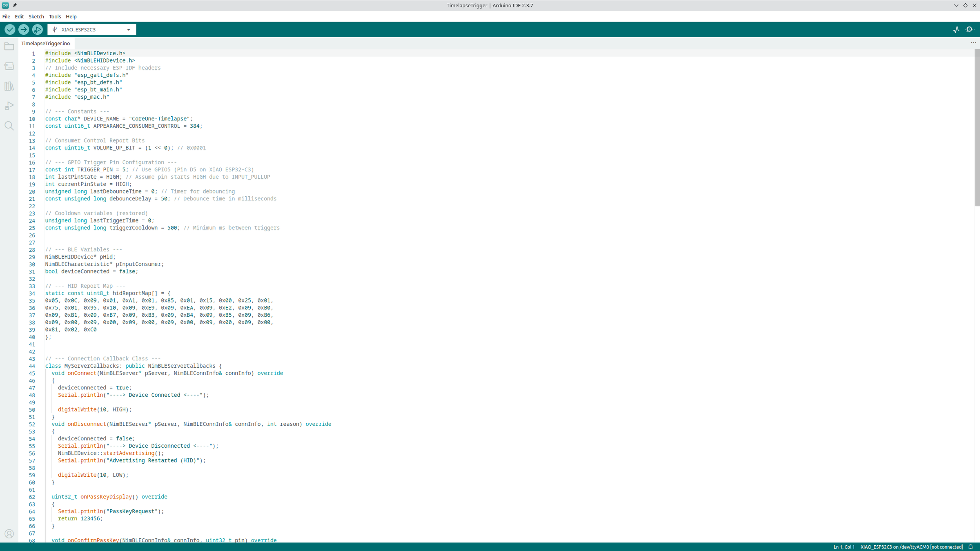Open the File menu
Image resolution: width=980 pixels, height=551 pixels.
[6, 17]
